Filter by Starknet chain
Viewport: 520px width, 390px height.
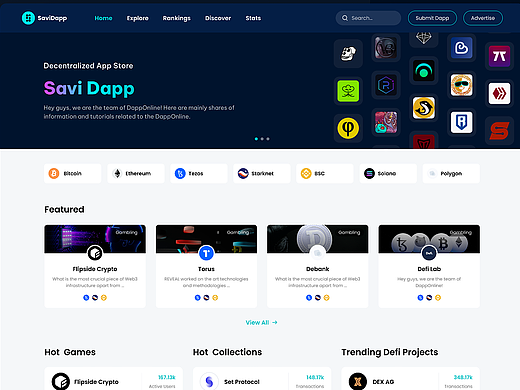tap(262, 173)
